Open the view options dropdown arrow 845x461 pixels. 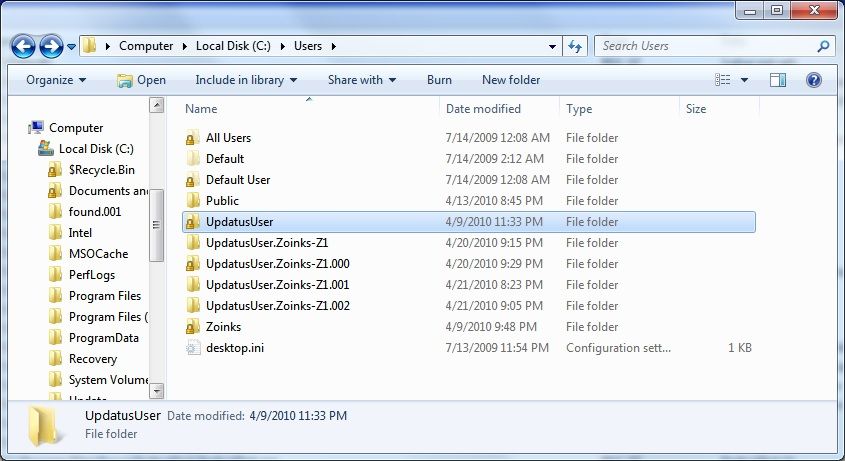coord(744,80)
